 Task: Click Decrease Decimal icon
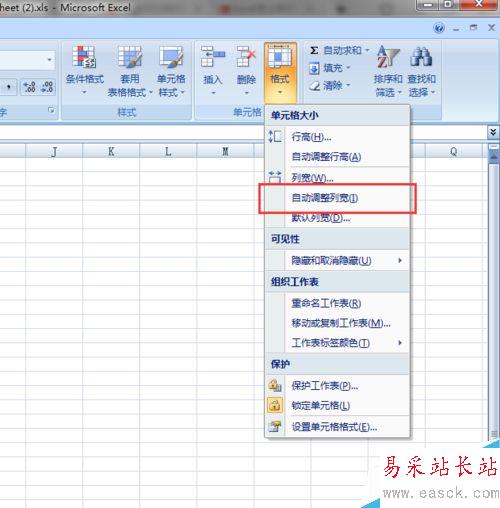[x=46, y=87]
